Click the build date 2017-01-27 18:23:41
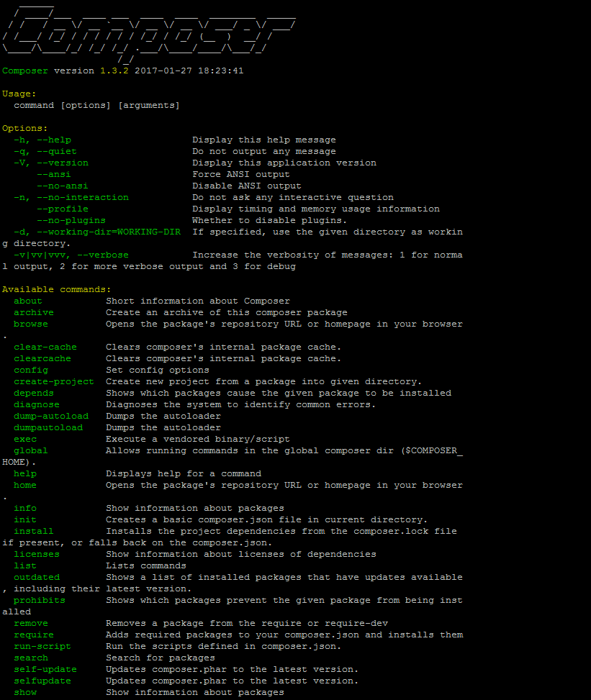Viewport: 591px width, 700px height. point(189,71)
